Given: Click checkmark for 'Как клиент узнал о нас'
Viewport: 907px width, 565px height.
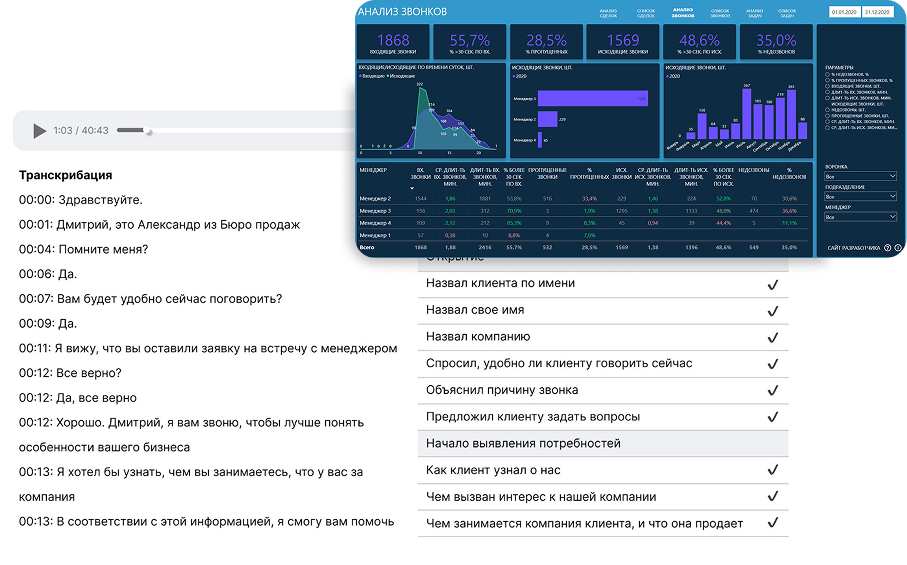Looking at the screenshot, I should (x=772, y=470).
